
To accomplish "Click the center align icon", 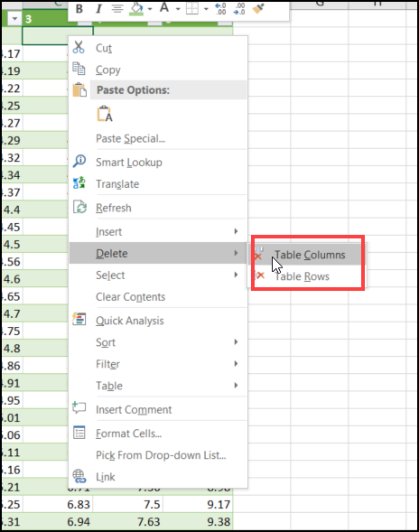I will click(117, 8).
